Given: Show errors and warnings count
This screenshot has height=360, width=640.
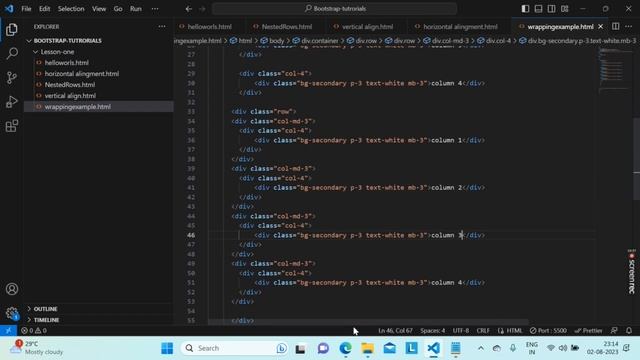Looking at the screenshot, I should coord(34,331).
